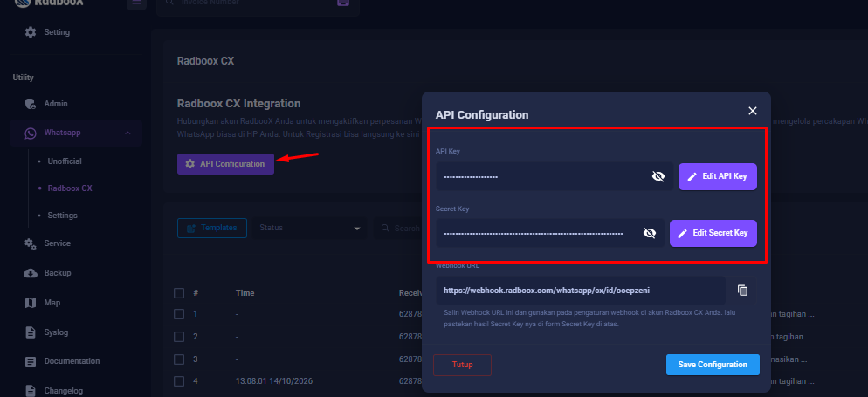Open the Whatsapp Settings submenu item
The width and height of the screenshot is (868, 397).
[62, 216]
